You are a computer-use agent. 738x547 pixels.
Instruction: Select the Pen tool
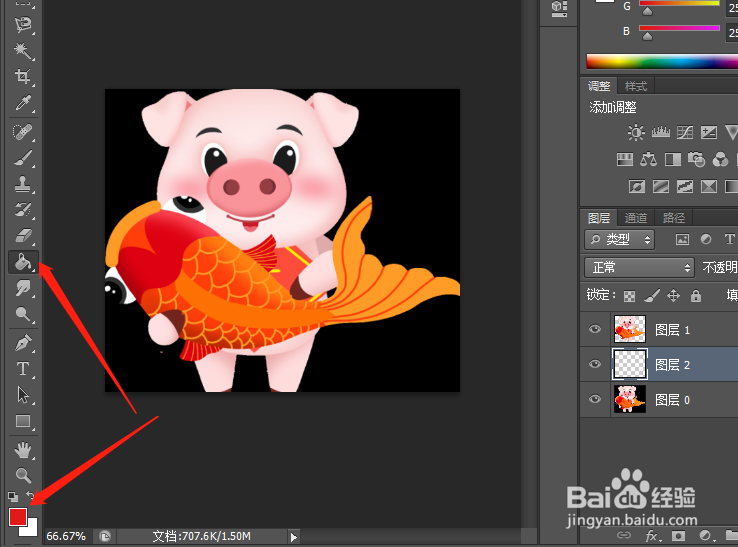point(23,343)
